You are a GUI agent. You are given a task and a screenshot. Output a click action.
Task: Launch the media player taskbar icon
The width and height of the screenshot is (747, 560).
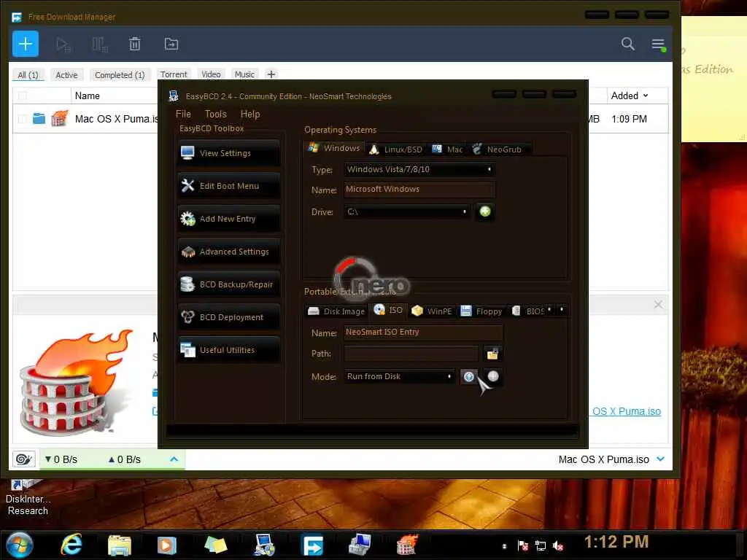click(x=167, y=545)
